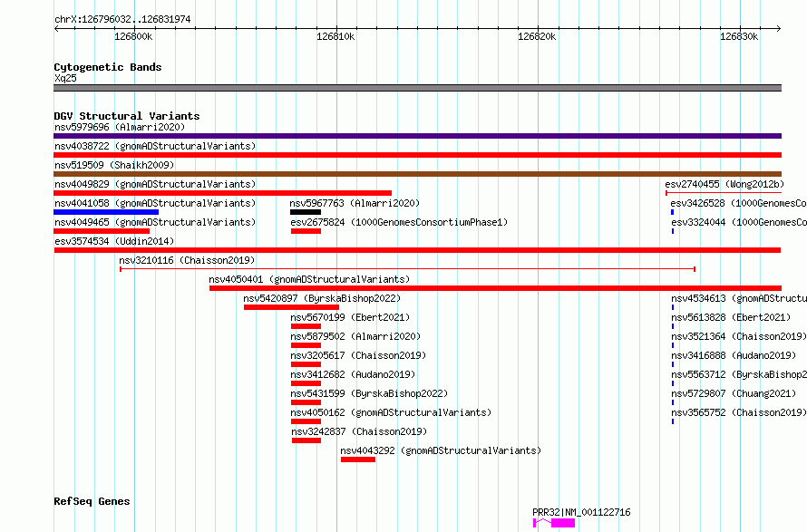This screenshot has width=807, height=532.
Task: Open nsv5670199 (Ebert2021) variant
Action: [x=350, y=317]
